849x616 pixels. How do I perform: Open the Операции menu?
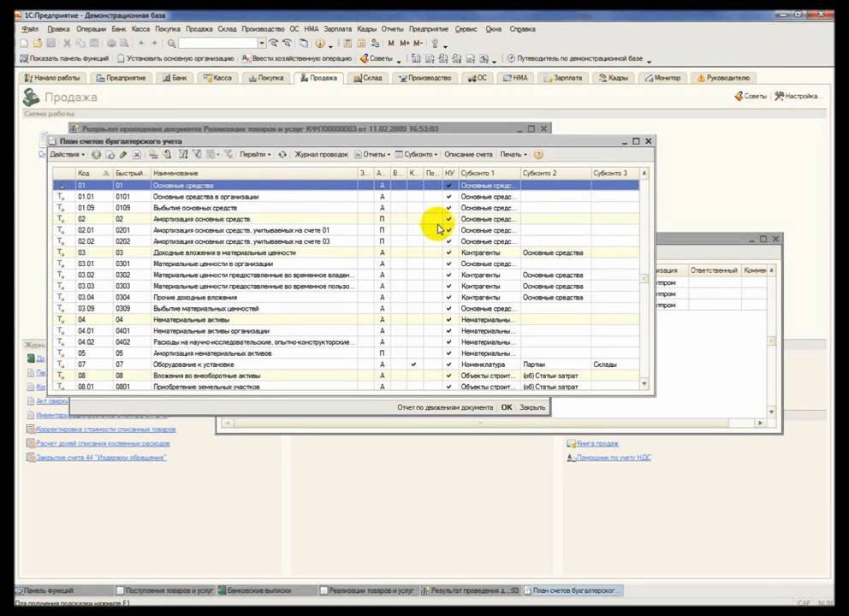point(91,29)
